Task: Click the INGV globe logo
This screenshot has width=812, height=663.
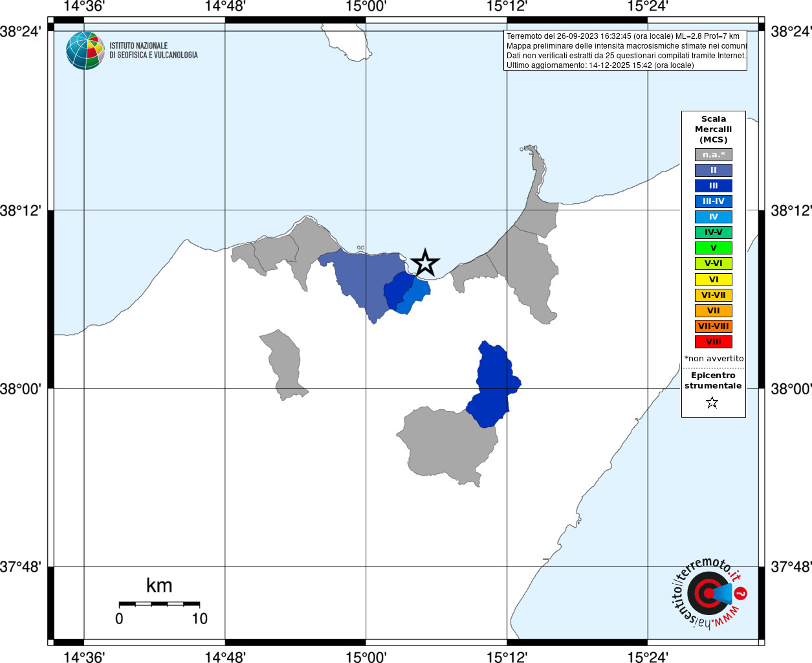Action: pyautogui.click(x=85, y=51)
